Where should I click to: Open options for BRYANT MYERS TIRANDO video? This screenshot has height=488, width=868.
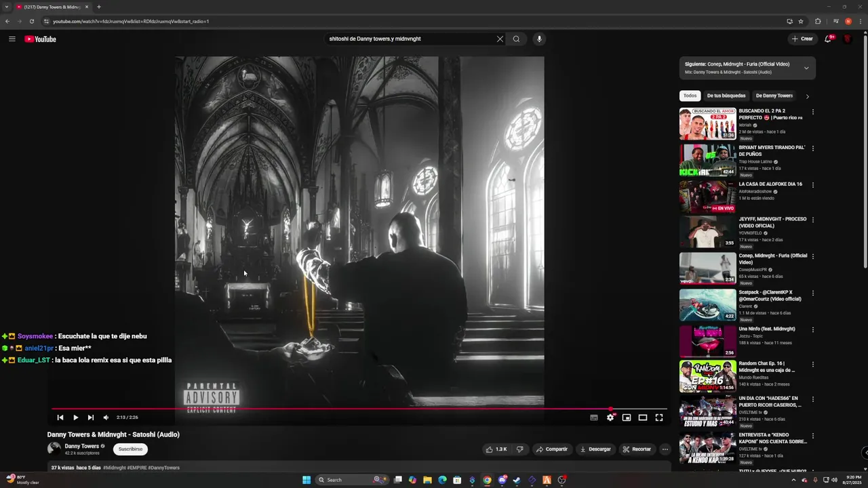tap(812, 148)
